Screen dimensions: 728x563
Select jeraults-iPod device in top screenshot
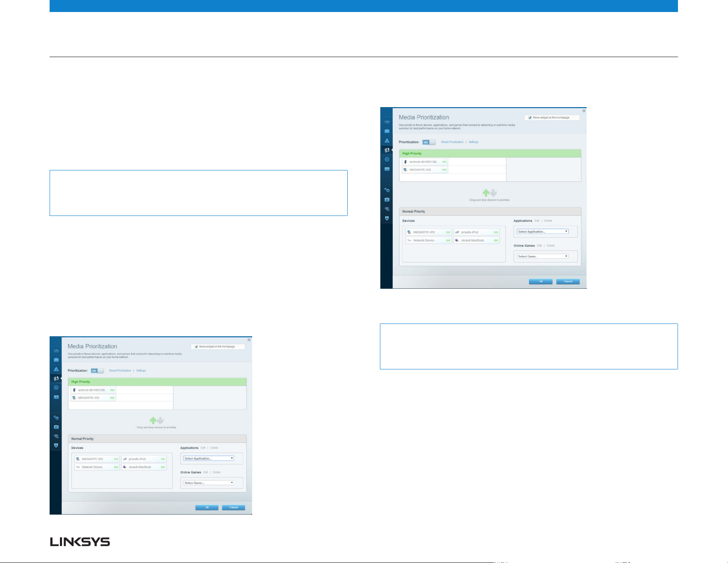[477, 232]
